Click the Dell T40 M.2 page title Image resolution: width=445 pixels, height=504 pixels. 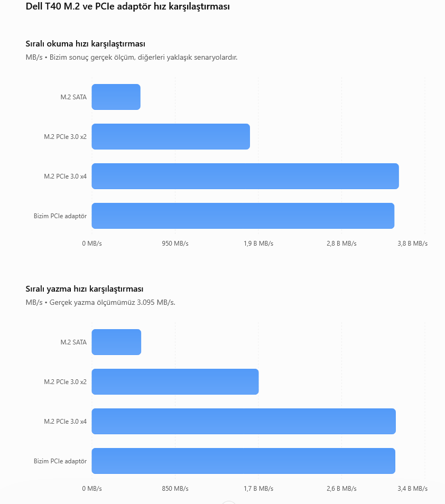[x=128, y=6]
